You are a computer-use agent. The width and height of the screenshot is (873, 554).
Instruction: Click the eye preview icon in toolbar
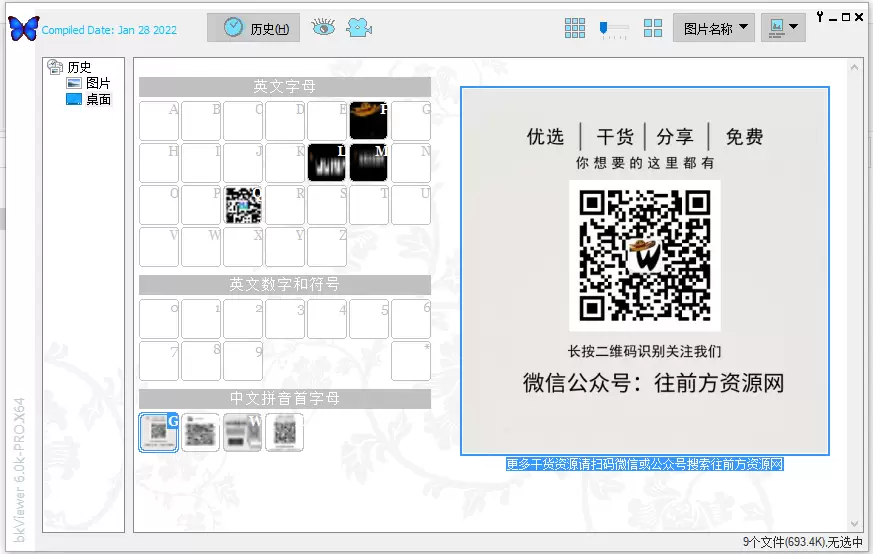tap(323, 27)
